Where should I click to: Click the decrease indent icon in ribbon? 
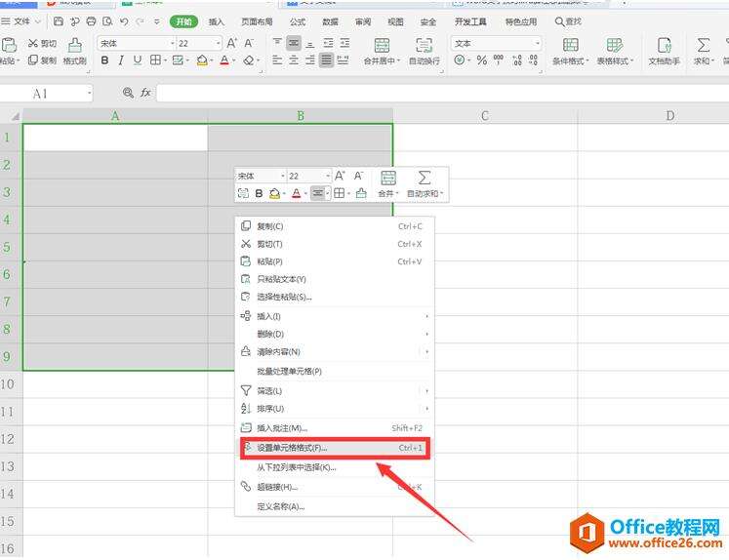tap(328, 43)
